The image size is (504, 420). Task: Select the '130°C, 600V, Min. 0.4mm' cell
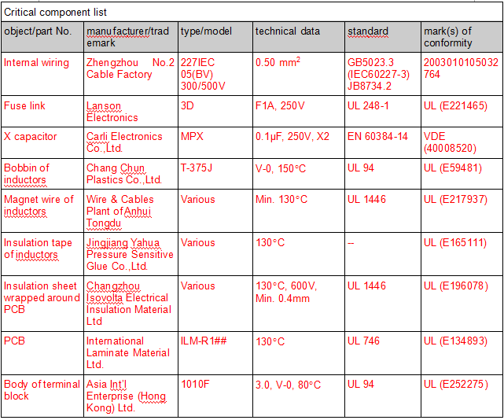tap(299, 304)
